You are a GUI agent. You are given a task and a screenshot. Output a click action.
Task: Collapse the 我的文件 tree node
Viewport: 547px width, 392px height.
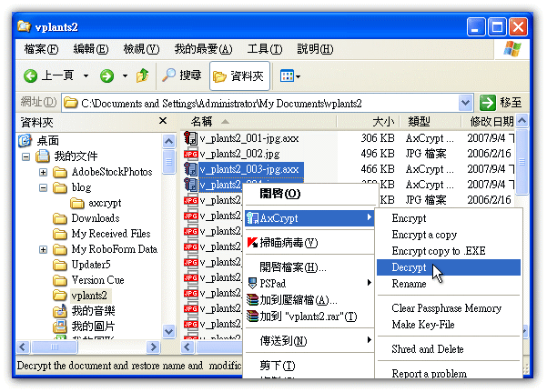(x=25, y=156)
